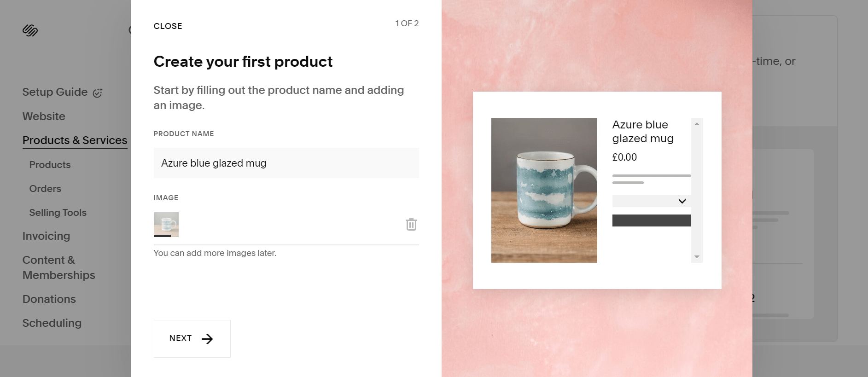
Task: Click the mug image thumbnail under IMAGE
Action: tap(166, 225)
